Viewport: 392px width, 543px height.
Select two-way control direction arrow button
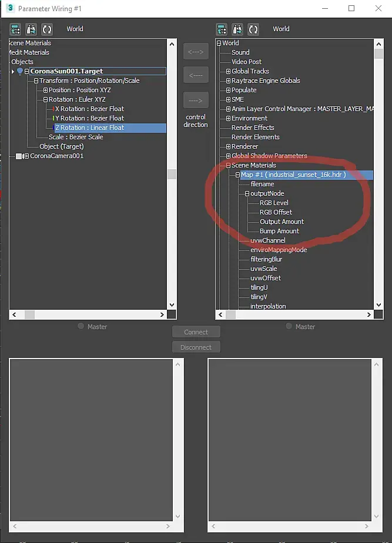point(196,52)
